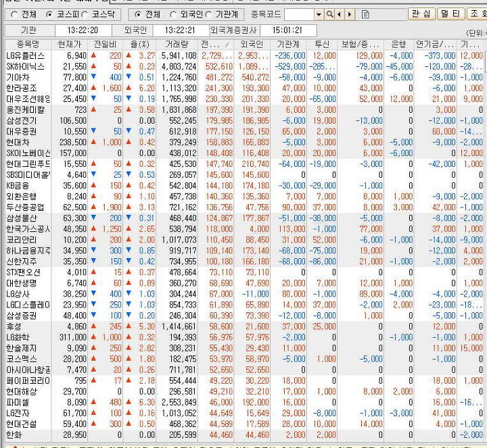The width and height of the screenshot is (487, 448).
Task: Sort by the 현재가 column header
Action: (70, 44)
